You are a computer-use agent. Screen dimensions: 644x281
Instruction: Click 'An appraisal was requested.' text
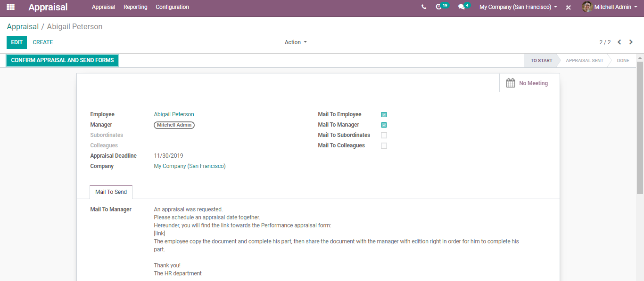(x=188, y=209)
